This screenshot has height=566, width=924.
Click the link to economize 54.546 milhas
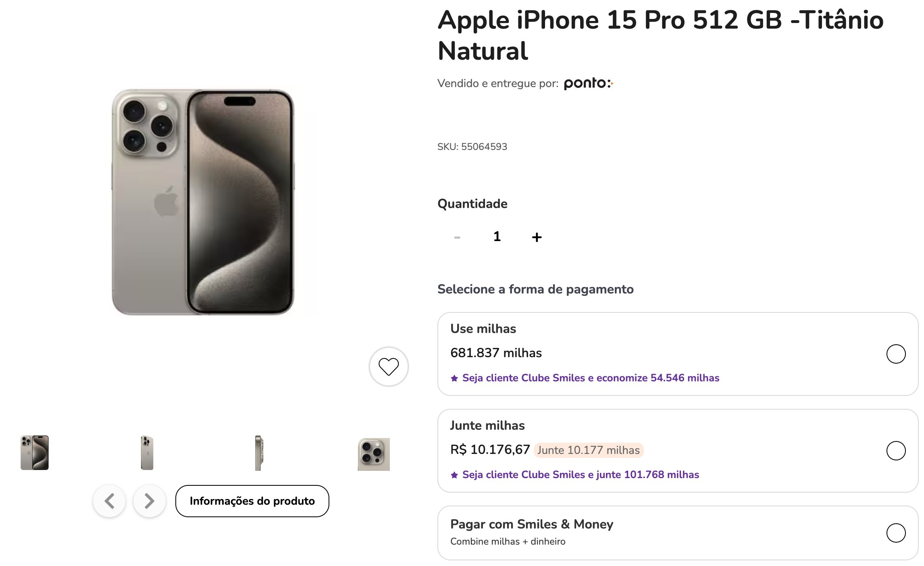coord(591,378)
